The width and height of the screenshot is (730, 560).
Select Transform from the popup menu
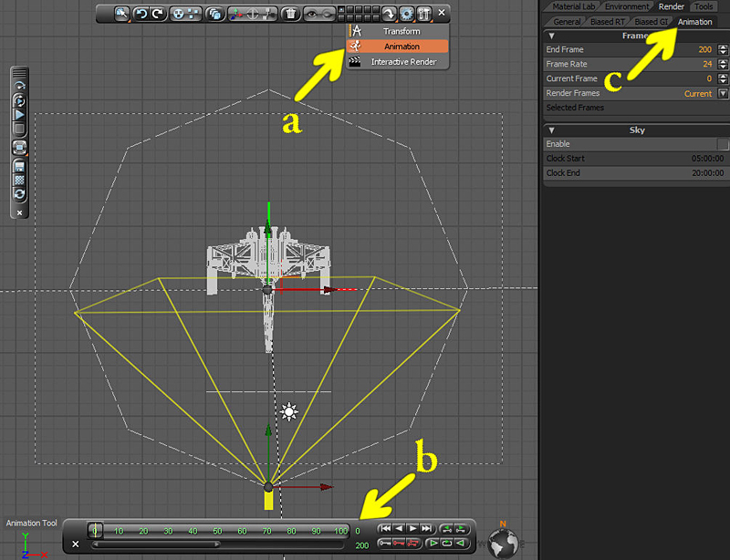(401, 31)
